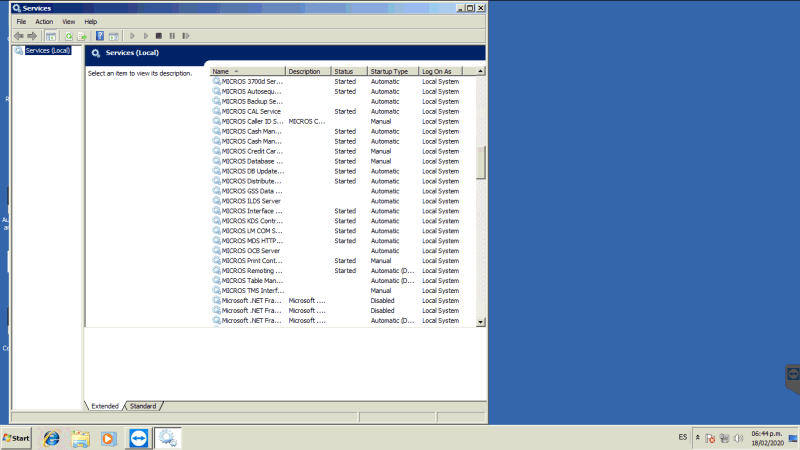Open the Action menu

44,21
